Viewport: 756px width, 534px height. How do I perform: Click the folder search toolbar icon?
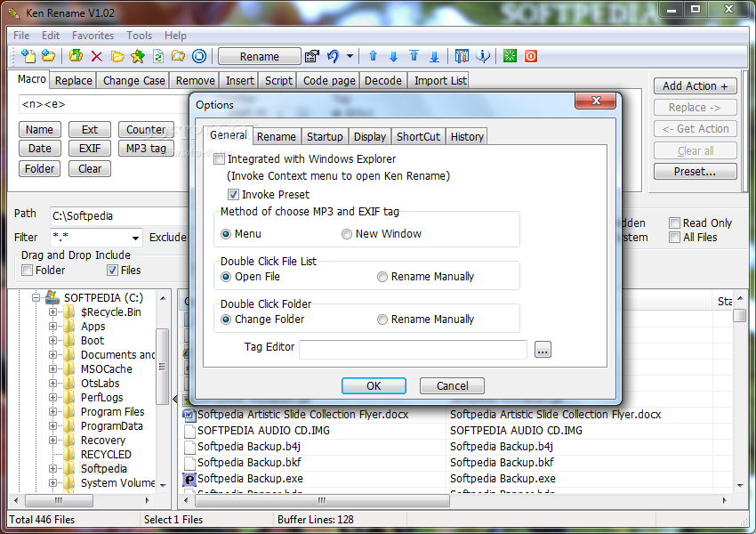pyautogui.click(x=179, y=56)
